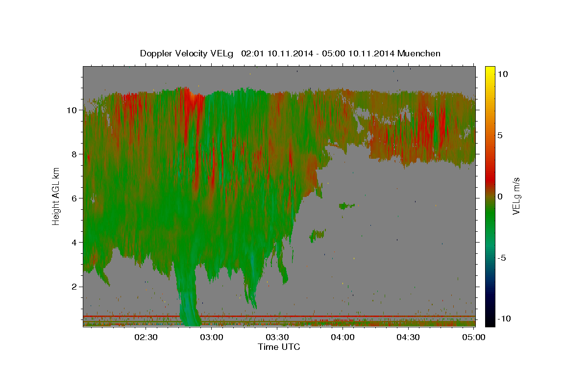Click the plot title 'Doppler Velocity VELg'

tap(187, 53)
